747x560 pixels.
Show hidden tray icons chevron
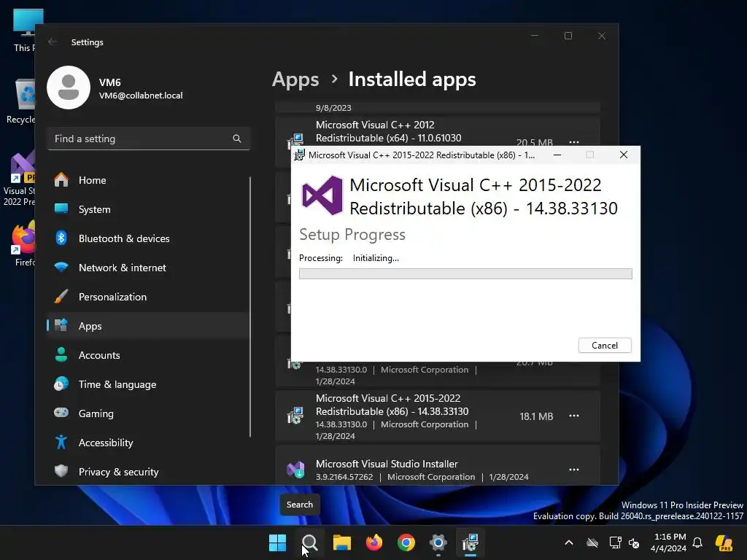tap(569, 542)
